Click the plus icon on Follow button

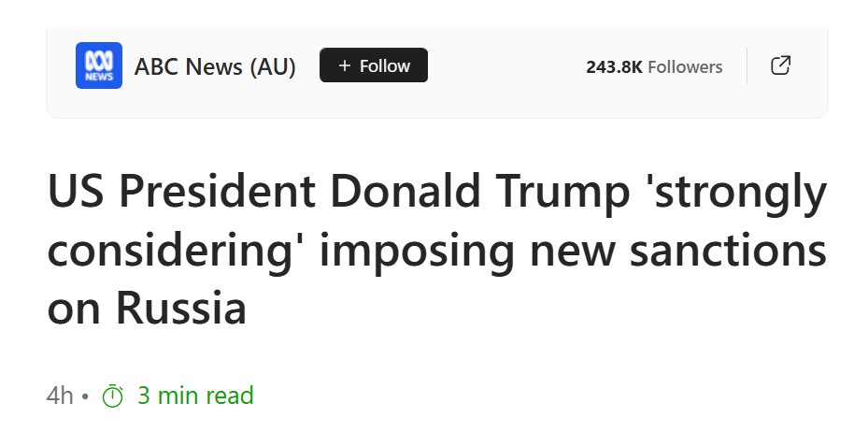coord(345,65)
